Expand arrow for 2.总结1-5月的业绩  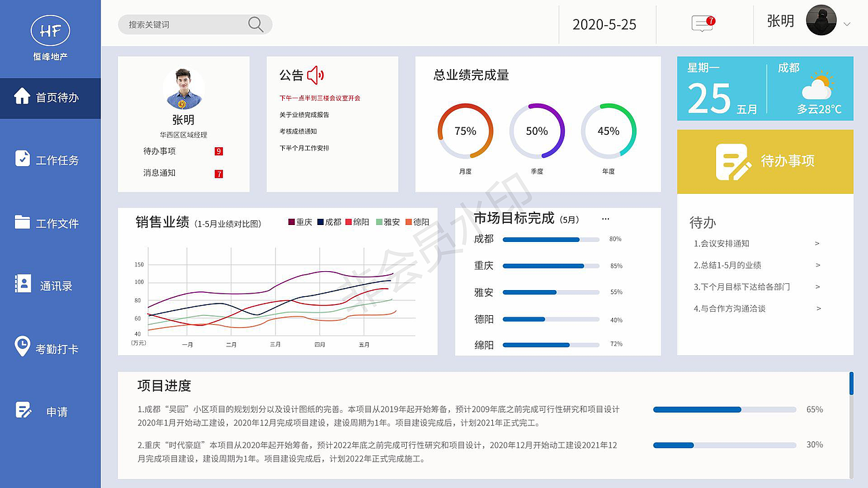click(817, 265)
